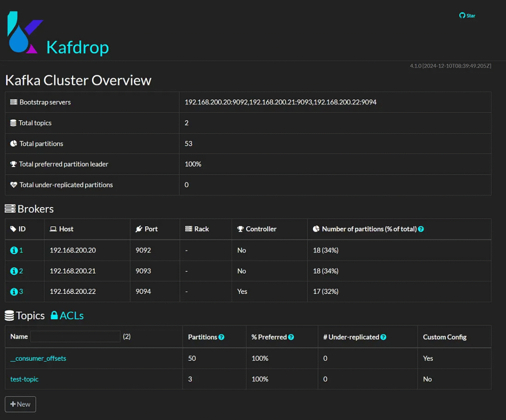Screen dimensions: 506x420
Task: Click the Total partitions pie icon
Action: 13,144
